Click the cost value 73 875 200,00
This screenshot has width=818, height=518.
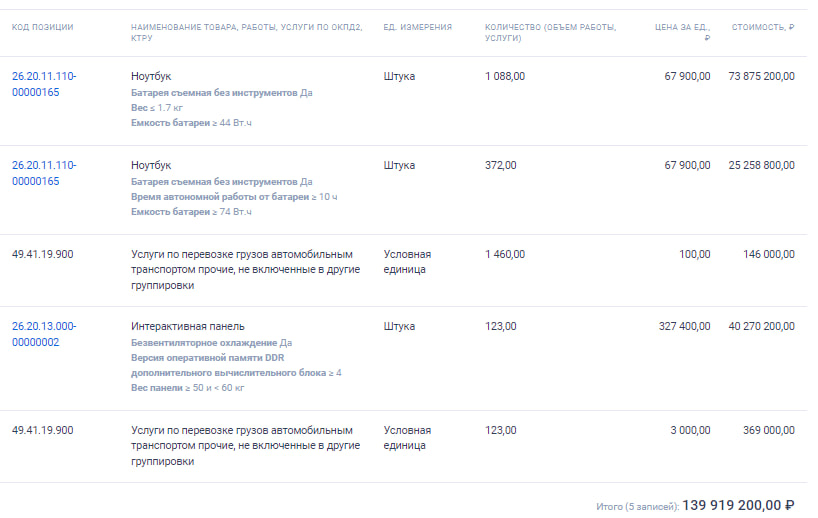762,76
